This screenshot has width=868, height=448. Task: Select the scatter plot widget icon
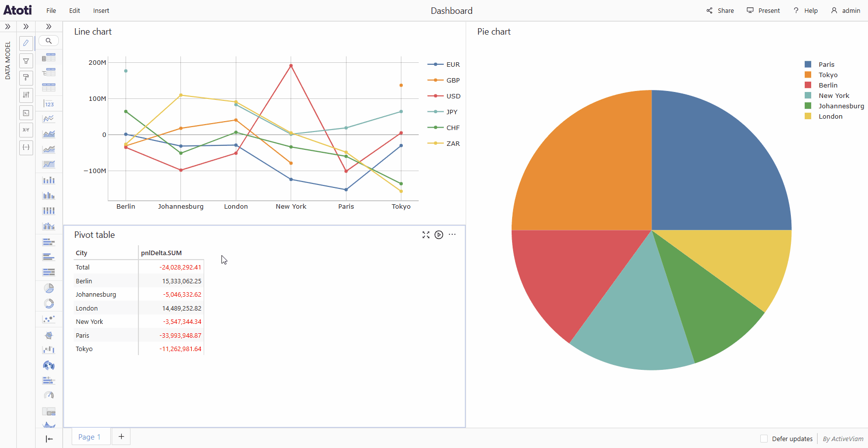click(49, 319)
